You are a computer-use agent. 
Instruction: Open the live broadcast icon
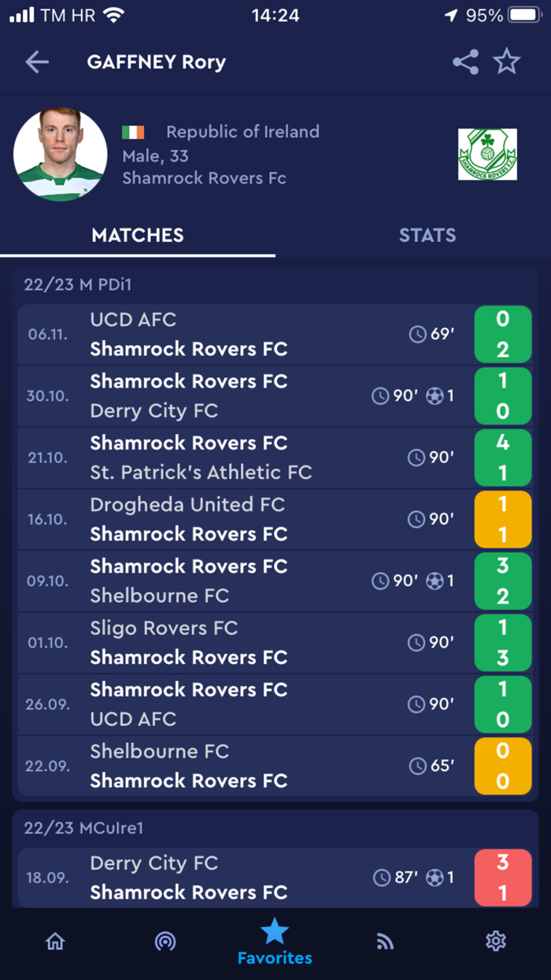[165, 941]
